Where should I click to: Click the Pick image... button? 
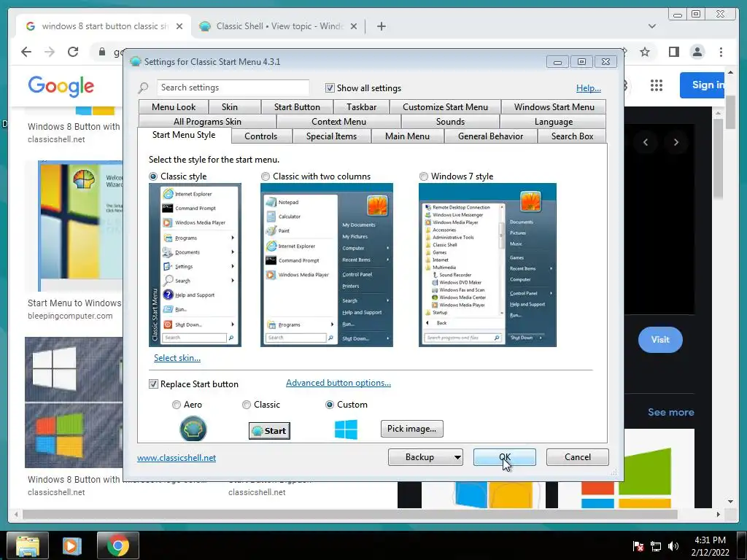pyautogui.click(x=411, y=429)
